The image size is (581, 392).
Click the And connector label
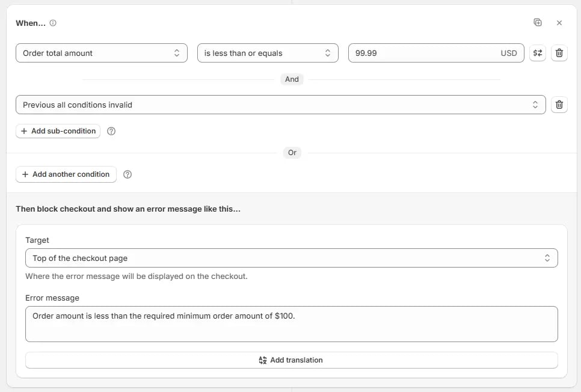(292, 79)
